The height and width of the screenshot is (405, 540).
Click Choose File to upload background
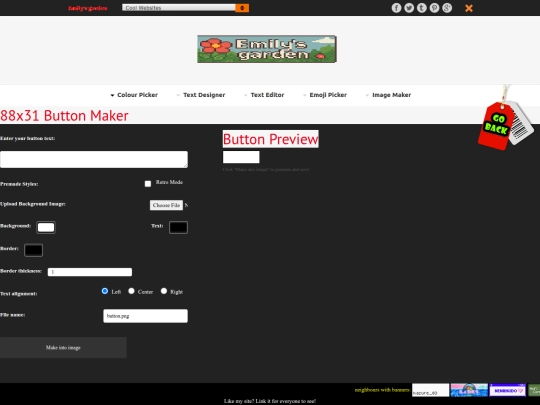[166, 205]
